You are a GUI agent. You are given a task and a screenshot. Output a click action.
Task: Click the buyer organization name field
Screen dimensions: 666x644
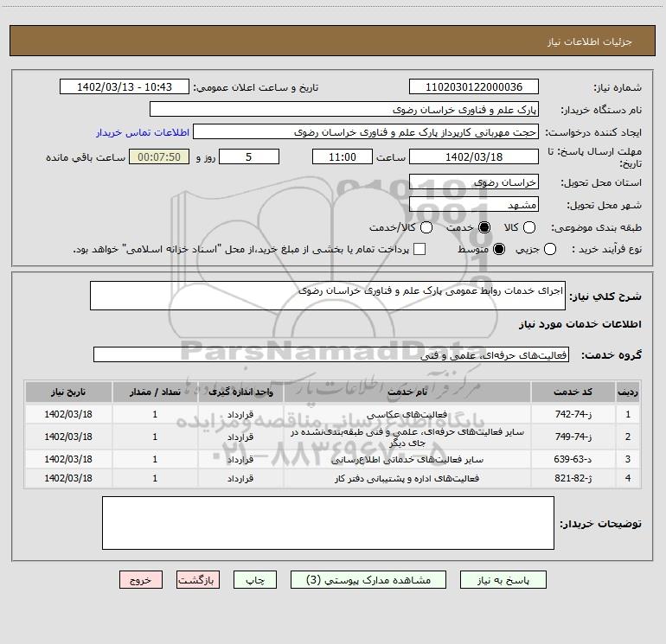(344, 110)
